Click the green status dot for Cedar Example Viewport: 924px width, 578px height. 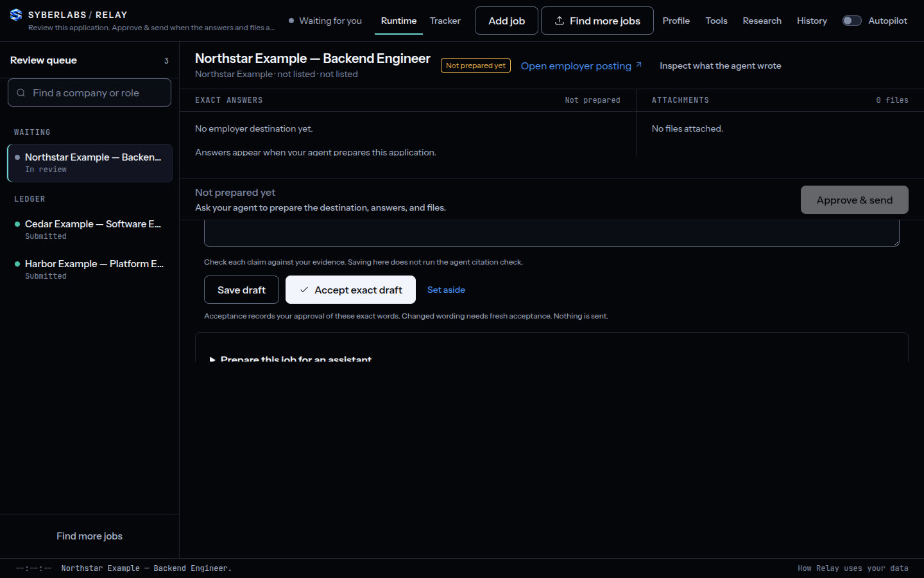pos(17,224)
